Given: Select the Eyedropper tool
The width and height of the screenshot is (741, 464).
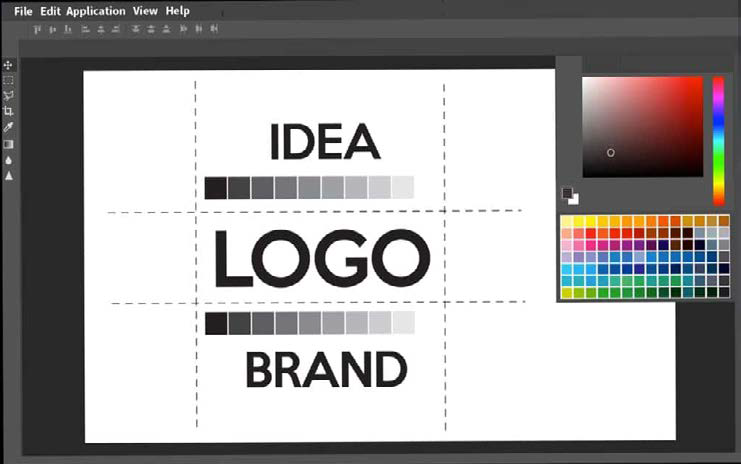Looking at the screenshot, I should (8, 128).
